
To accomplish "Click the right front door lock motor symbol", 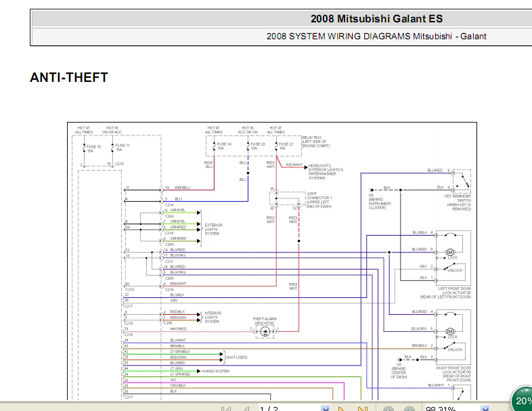I will click(x=450, y=331).
